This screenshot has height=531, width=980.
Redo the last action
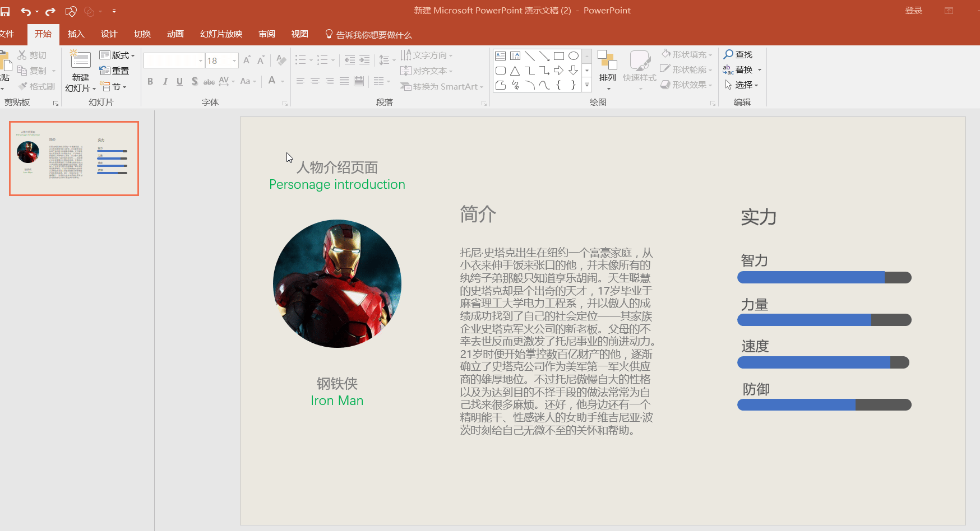pos(50,11)
